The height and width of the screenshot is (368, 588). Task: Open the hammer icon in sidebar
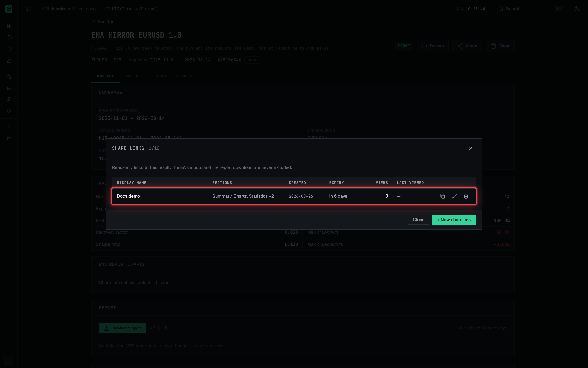pyautogui.click(x=9, y=99)
